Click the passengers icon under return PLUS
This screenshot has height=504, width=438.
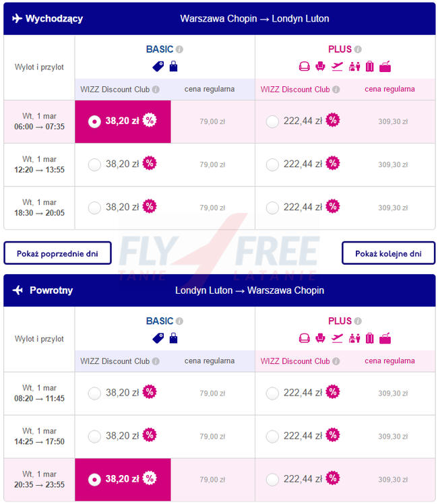pos(354,338)
